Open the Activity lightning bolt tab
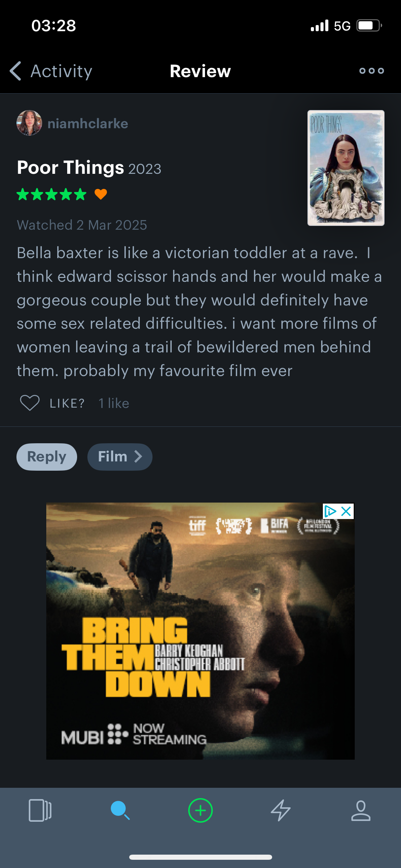The image size is (401, 868). tap(281, 810)
